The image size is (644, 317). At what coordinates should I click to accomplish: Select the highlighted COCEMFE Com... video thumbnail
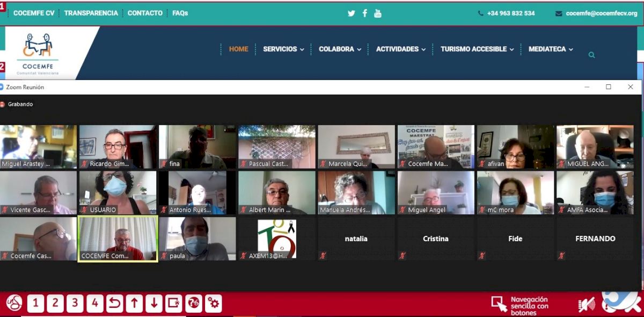(118, 239)
